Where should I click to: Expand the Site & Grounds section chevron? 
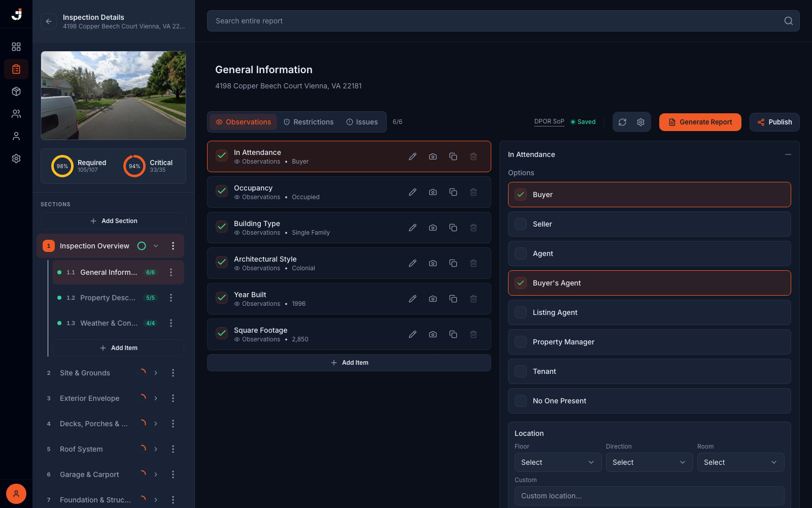156,373
